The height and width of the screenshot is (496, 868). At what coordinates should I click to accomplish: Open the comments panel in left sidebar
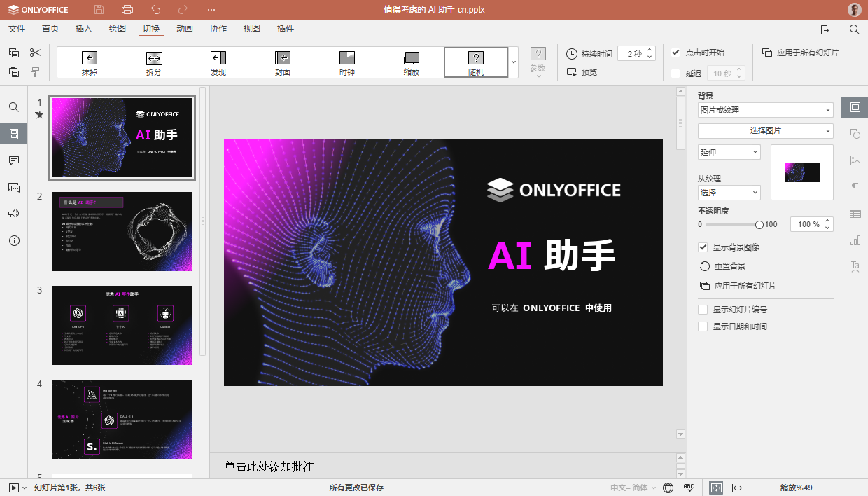pos(14,160)
